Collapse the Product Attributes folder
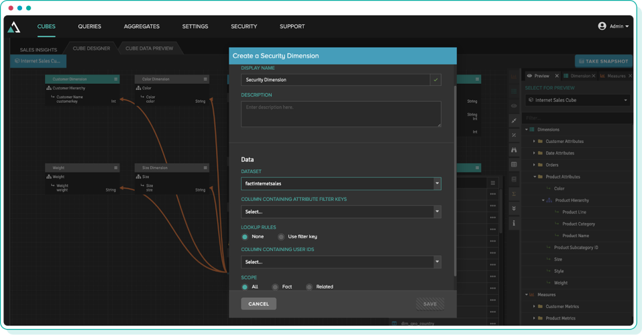This screenshot has height=335, width=644. pyautogui.click(x=535, y=177)
